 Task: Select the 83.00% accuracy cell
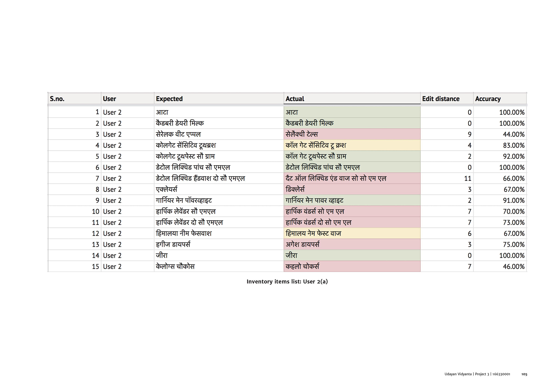pos(513,146)
